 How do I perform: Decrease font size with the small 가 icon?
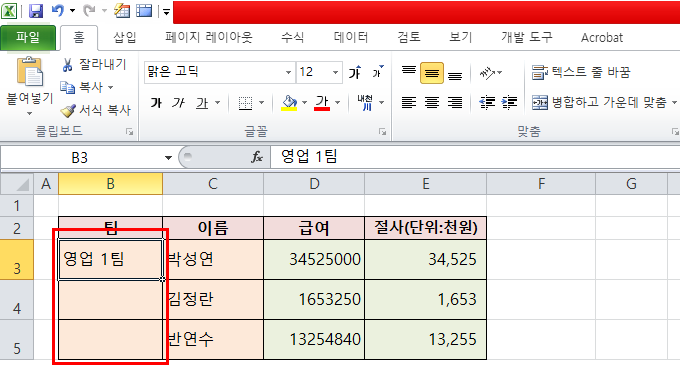point(378,72)
